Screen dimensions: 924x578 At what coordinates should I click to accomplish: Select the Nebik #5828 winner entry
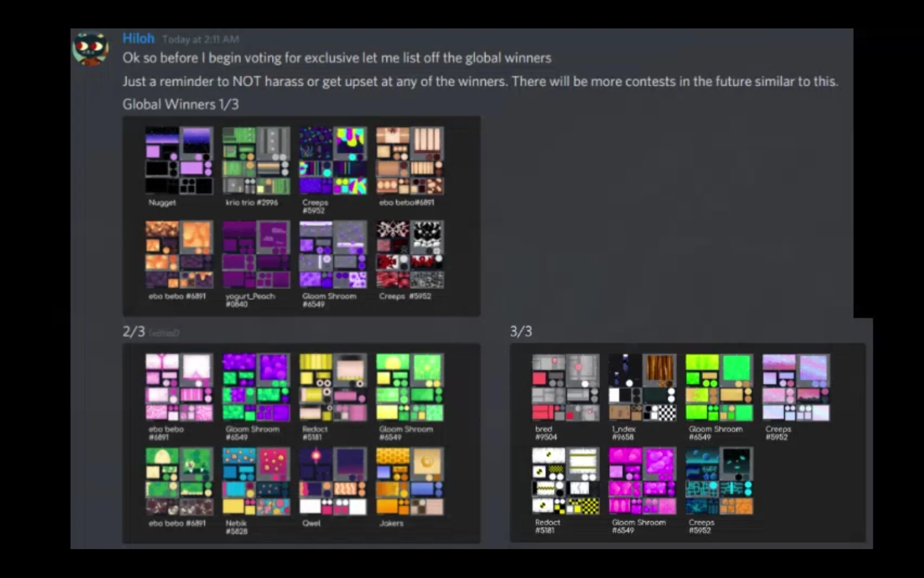coord(256,482)
